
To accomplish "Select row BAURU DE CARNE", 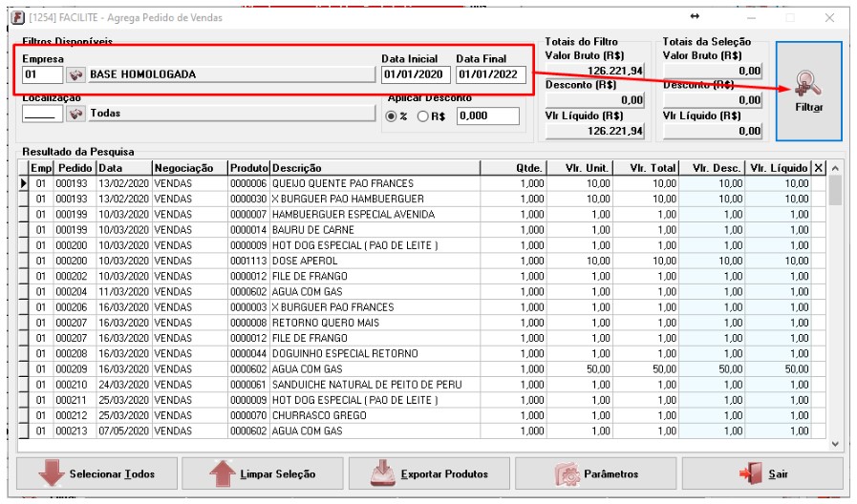I will [x=422, y=230].
